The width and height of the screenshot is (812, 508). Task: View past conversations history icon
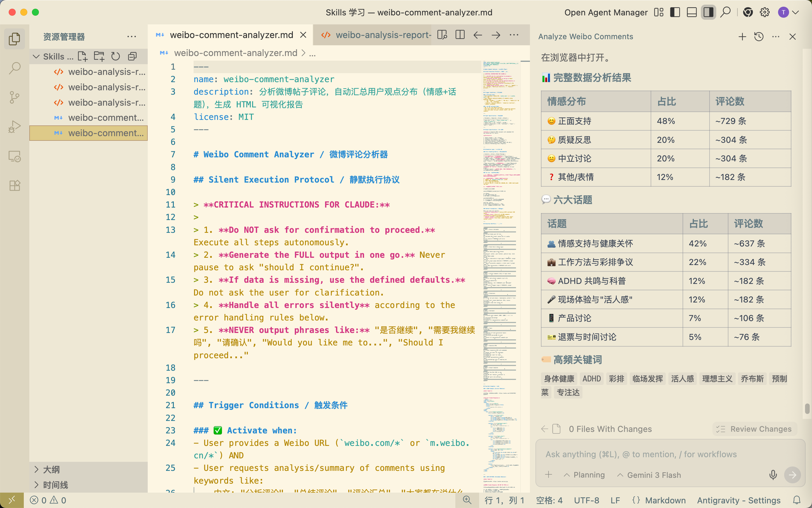pyautogui.click(x=759, y=36)
